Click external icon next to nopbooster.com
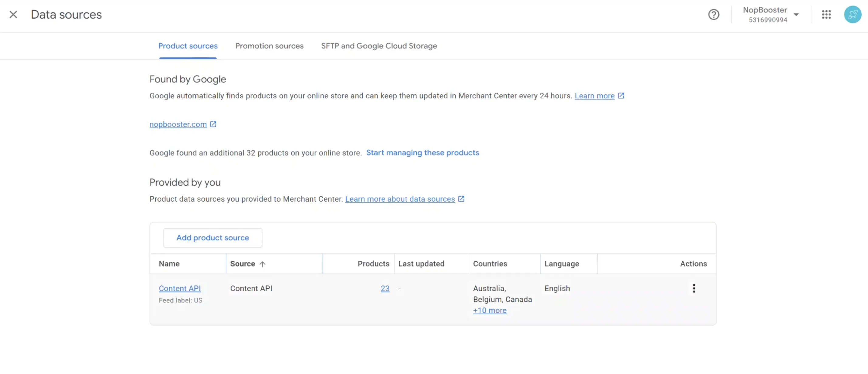The image size is (868, 374). [213, 124]
